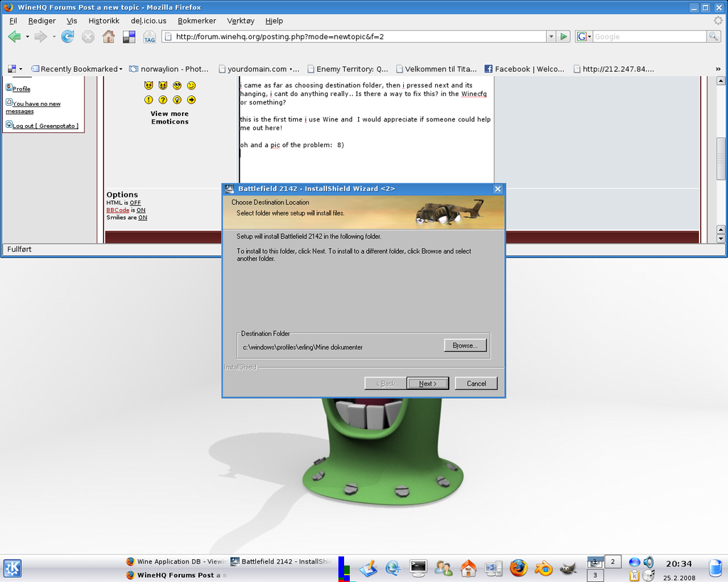728x582 pixels.
Task: Open the two-people users icon in panel
Action: coord(444,568)
